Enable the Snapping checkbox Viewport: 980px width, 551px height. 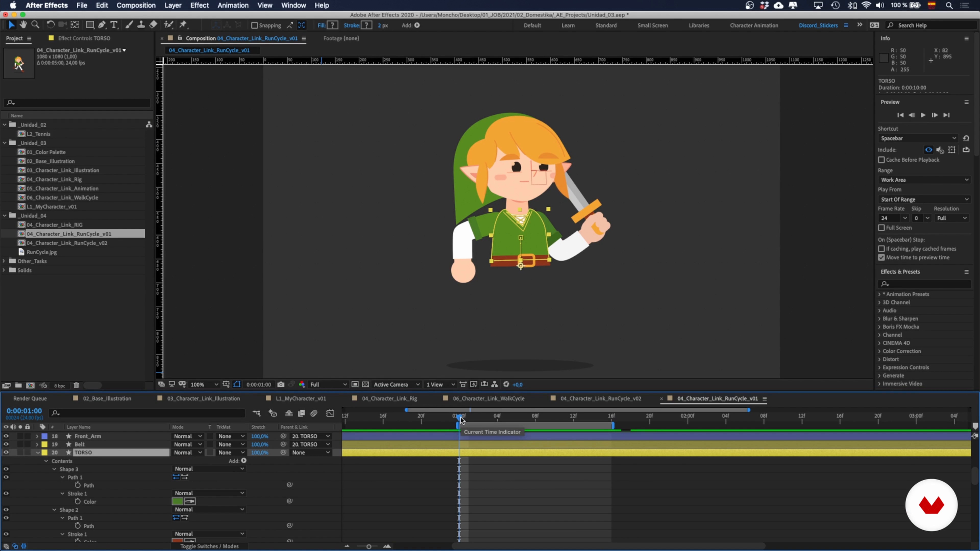(254, 26)
